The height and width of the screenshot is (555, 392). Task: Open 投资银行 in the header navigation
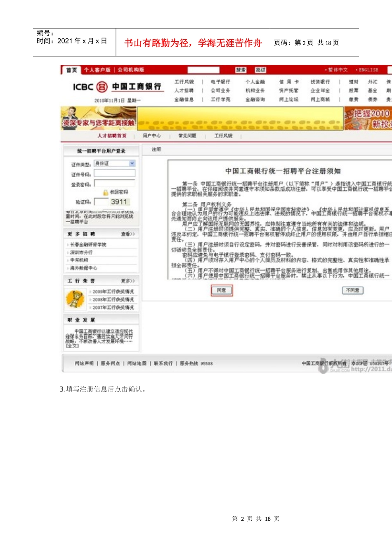tap(320, 82)
